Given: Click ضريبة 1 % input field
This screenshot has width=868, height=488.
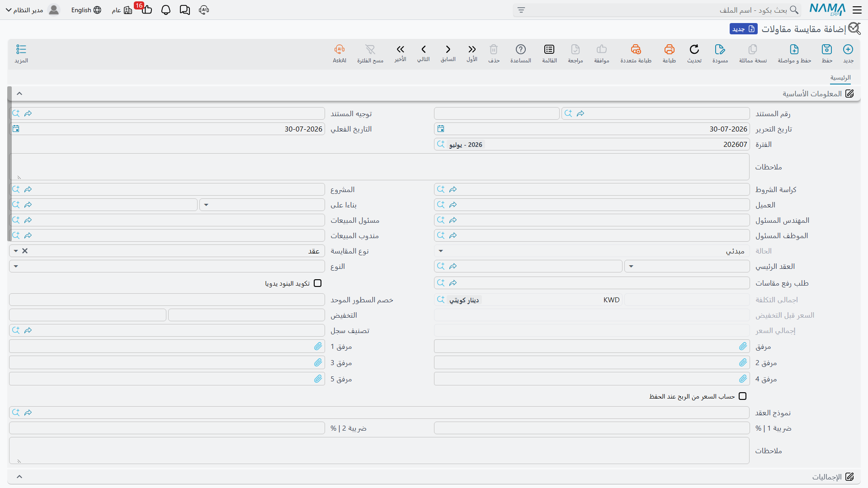Looking at the screenshot, I should point(592,428).
